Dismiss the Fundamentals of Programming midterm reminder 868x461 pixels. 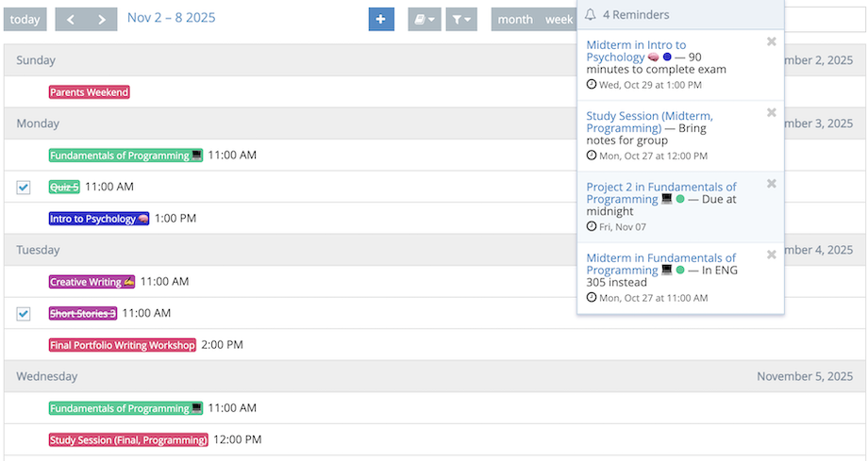click(772, 255)
